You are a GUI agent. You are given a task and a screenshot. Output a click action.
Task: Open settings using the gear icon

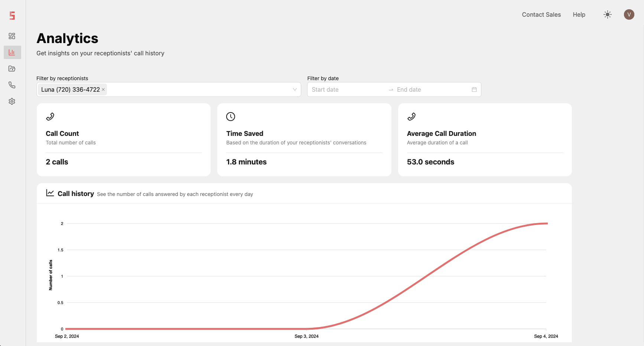pos(12,101)
